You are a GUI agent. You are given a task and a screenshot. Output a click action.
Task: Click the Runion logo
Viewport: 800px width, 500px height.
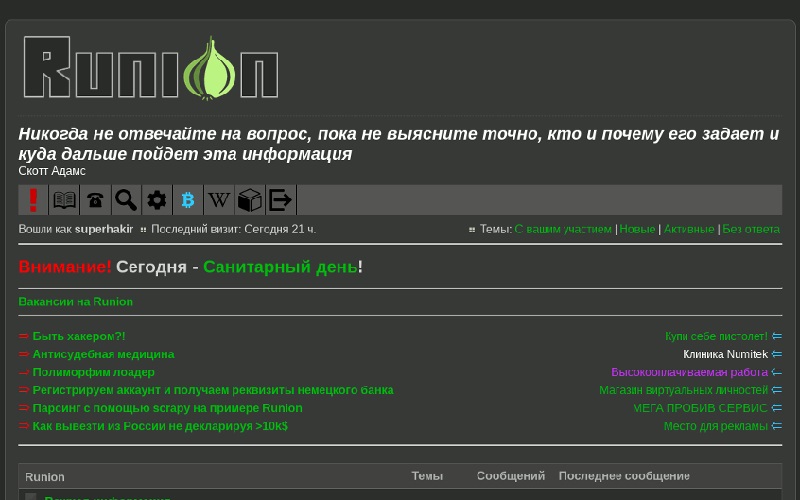point(151,67)
